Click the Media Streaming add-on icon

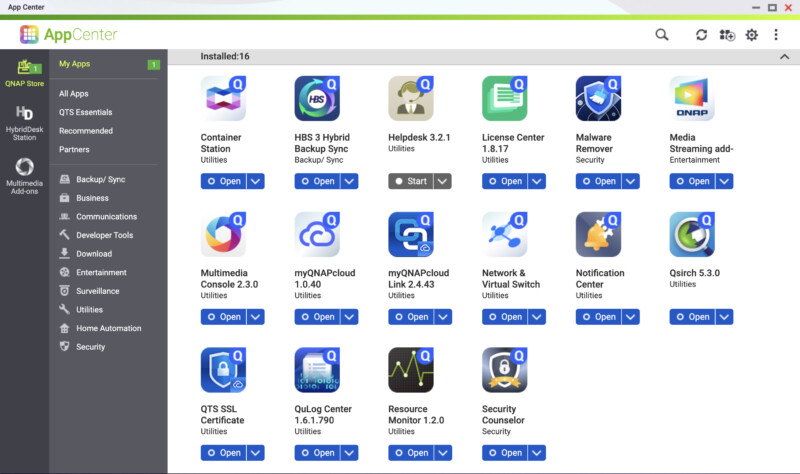692,98
